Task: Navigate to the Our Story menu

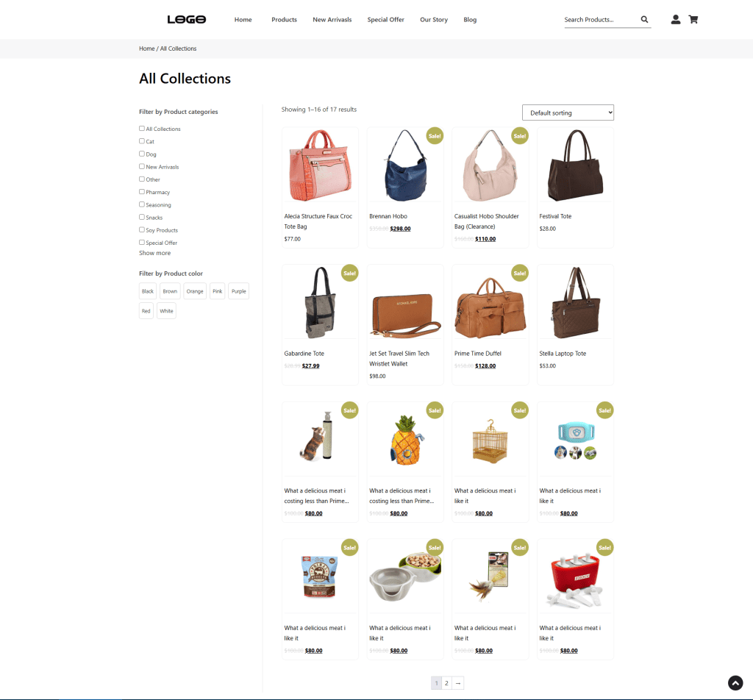Action: (x=434, y=20)
